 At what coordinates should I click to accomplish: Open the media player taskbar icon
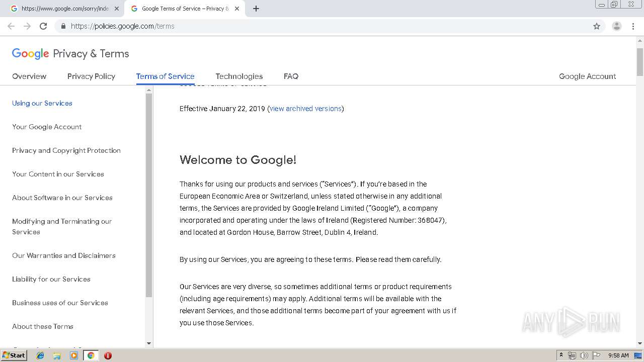click(x=74, y=355)
